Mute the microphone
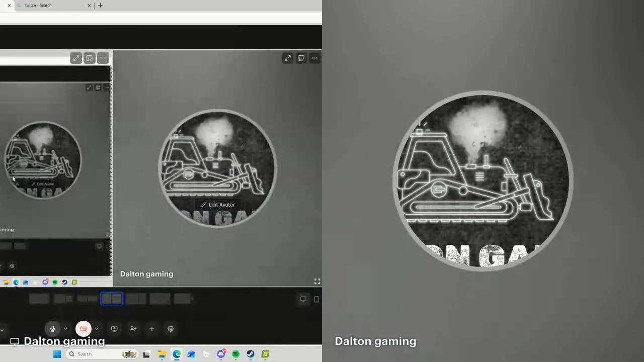 pos(52,329)
